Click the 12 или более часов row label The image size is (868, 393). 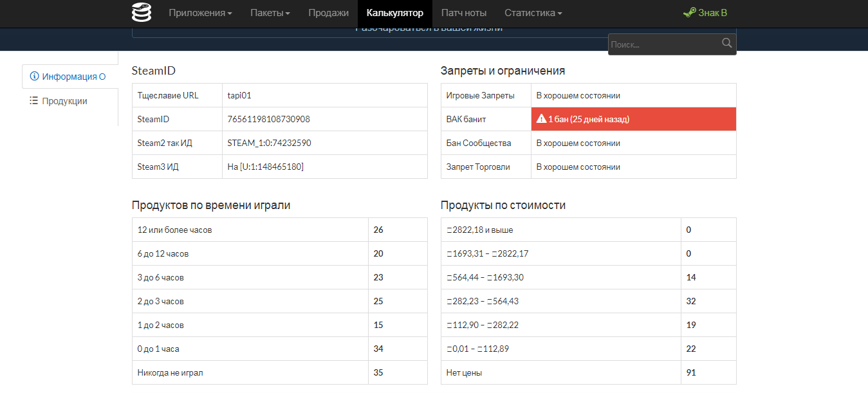[x=175, y=230]
